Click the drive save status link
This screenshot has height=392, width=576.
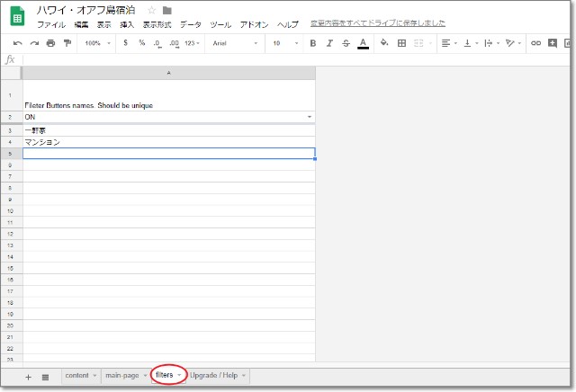point(377,23)
